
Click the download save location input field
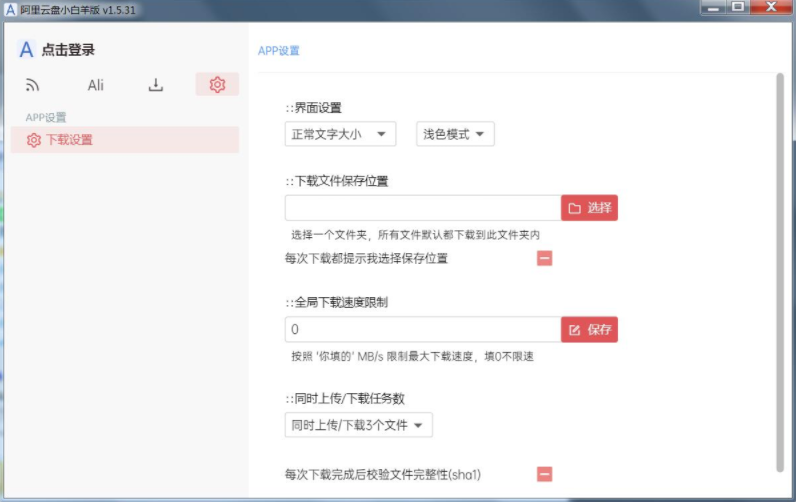422,208
